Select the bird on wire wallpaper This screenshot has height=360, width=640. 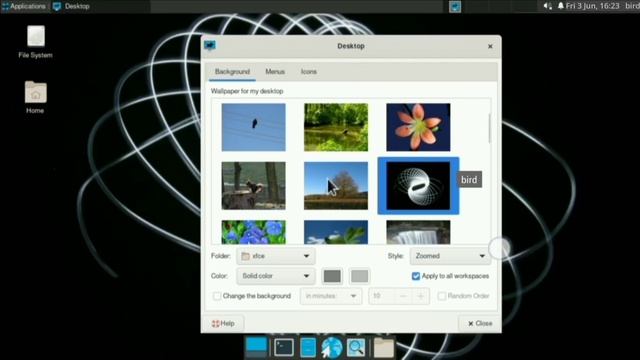pos(253,127)
